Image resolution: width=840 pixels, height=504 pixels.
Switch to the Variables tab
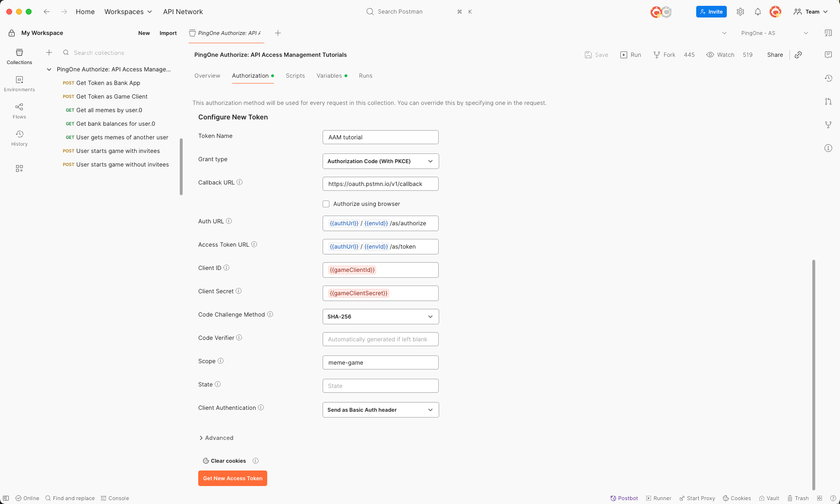coord(329,76)
